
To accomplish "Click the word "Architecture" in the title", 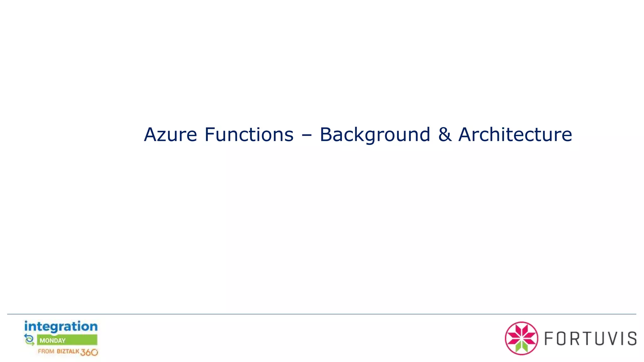I will [x=515, y=134].
